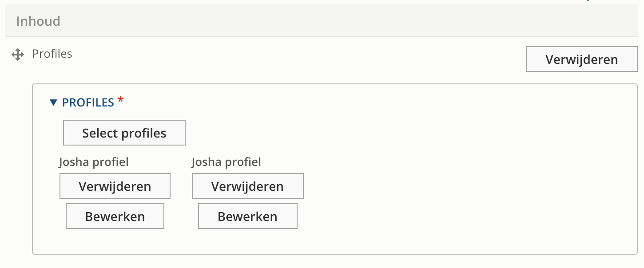
Task: Click the PROFILES fieldset legend text
Action: [88, 103]
